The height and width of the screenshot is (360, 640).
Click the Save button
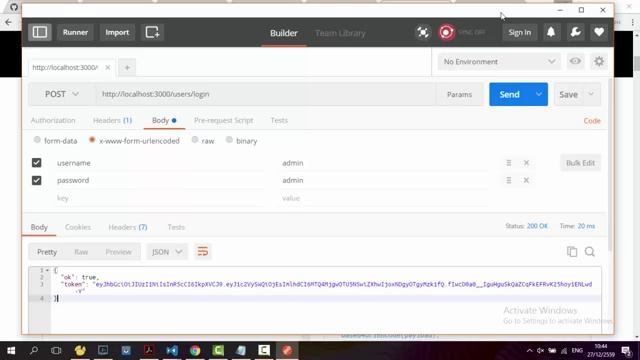point(568,94)
